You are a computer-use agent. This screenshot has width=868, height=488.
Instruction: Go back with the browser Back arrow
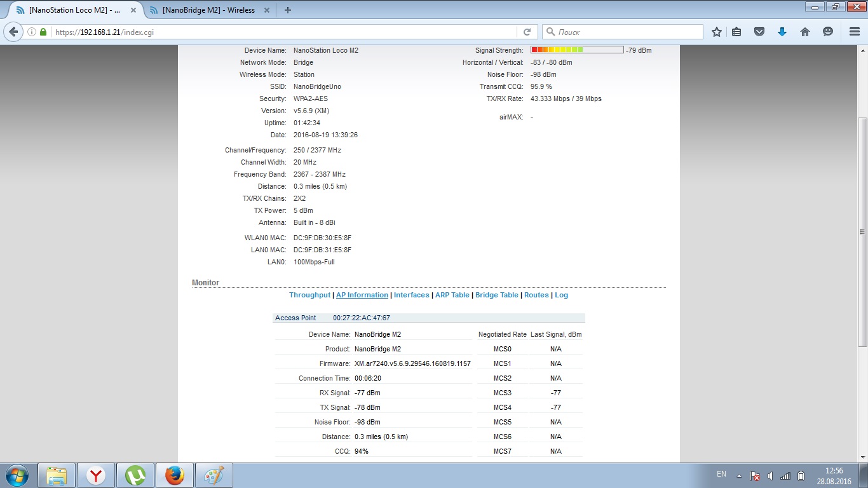(13, 32)
